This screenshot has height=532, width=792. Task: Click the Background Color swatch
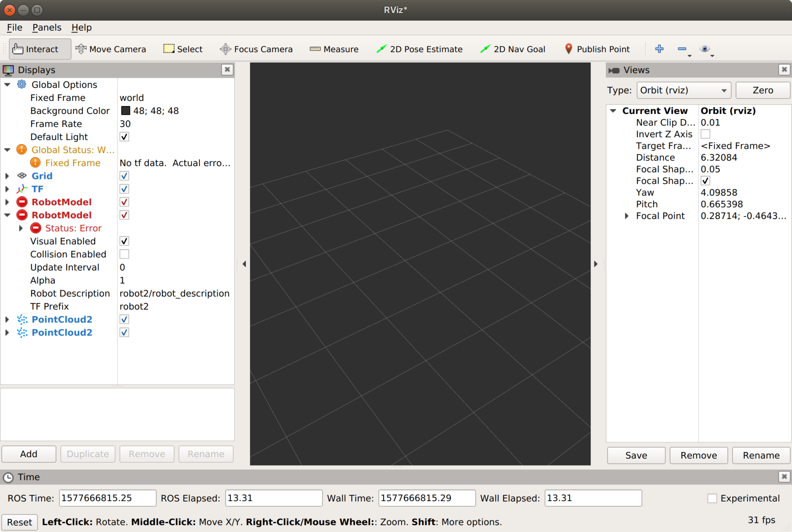pyautogui.click(x=126, y=111)
